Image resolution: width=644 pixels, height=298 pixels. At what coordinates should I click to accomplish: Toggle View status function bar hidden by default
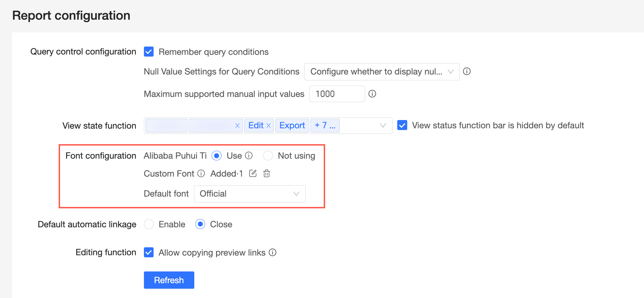click(402, 125)
